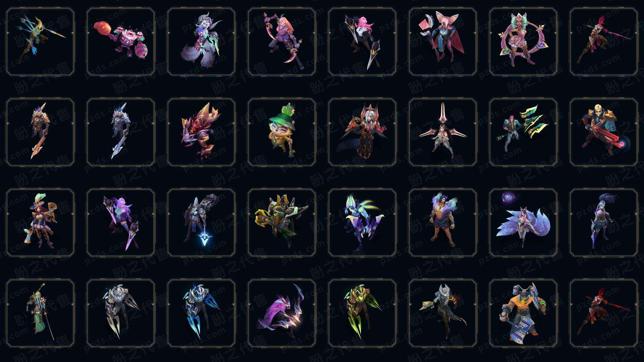Click the pink-haired skin with large ring weapon
This screenshot has width=644, height=362.
point(523,42)
